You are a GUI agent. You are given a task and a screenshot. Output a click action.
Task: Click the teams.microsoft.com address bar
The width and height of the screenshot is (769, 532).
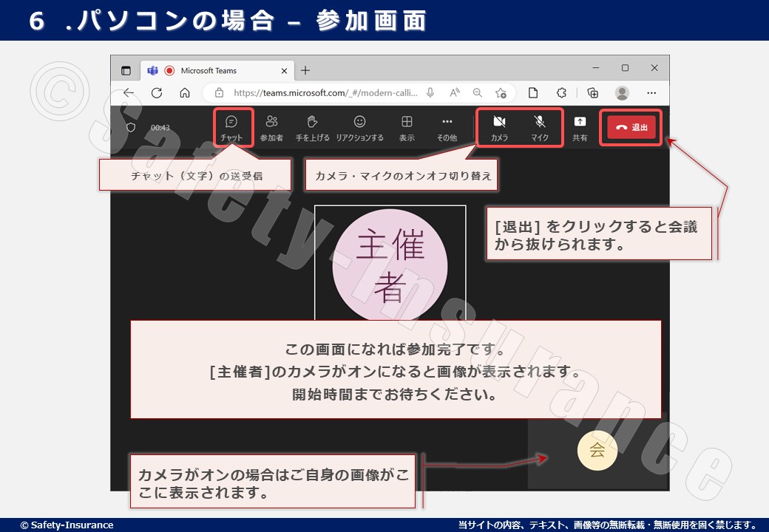[325, 93]
